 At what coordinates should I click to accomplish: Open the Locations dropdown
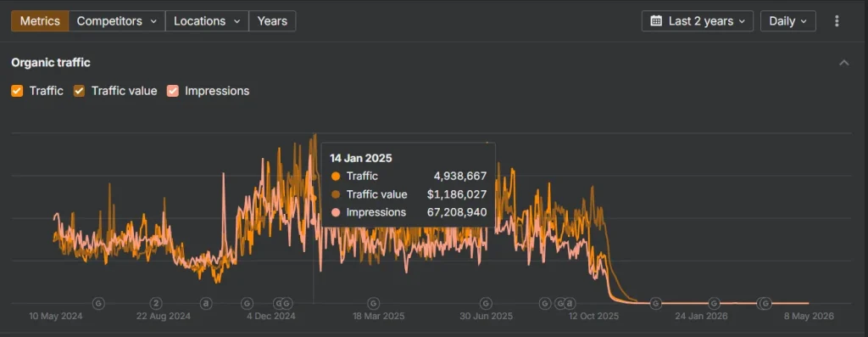pyautogui.click(x=207, y=21)
